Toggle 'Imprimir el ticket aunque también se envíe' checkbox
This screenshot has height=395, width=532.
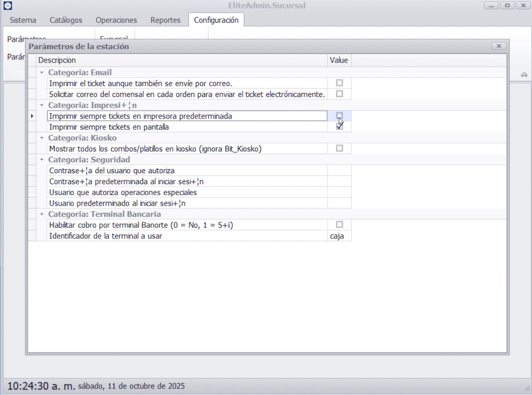point(339,83)
